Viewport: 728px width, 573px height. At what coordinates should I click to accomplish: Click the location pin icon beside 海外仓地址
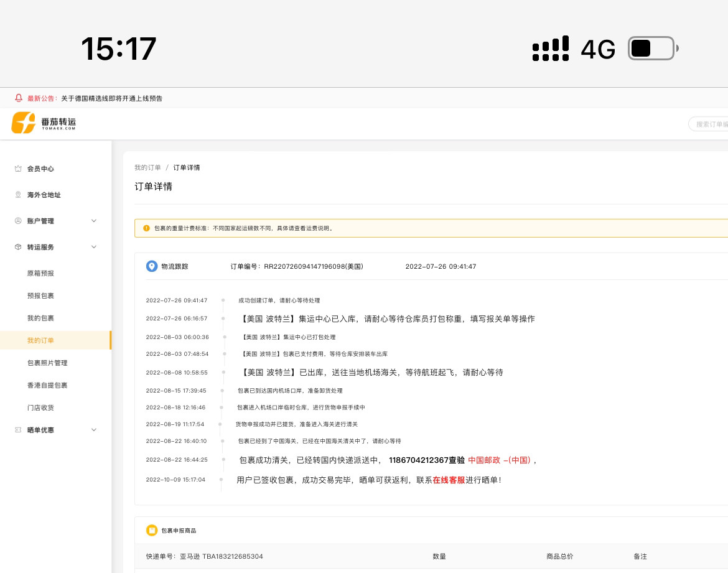tap(18, 195)
